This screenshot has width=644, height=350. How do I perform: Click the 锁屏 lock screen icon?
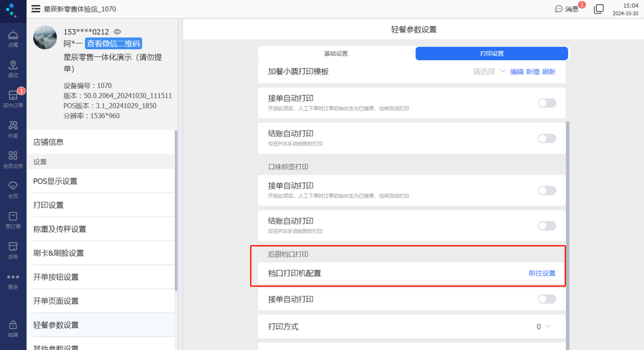[x=13, y=329]
